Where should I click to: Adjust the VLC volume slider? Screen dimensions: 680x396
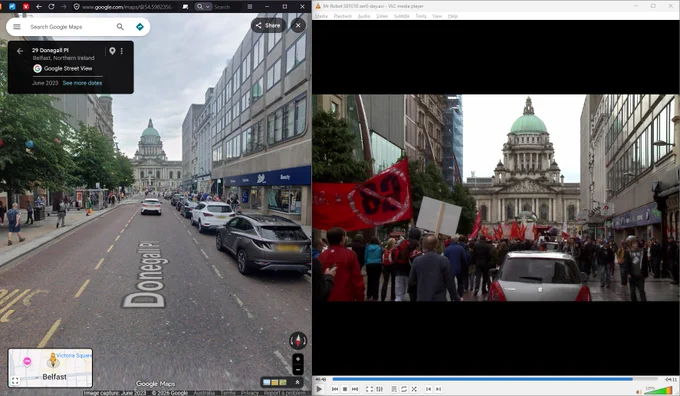[658, 390]
